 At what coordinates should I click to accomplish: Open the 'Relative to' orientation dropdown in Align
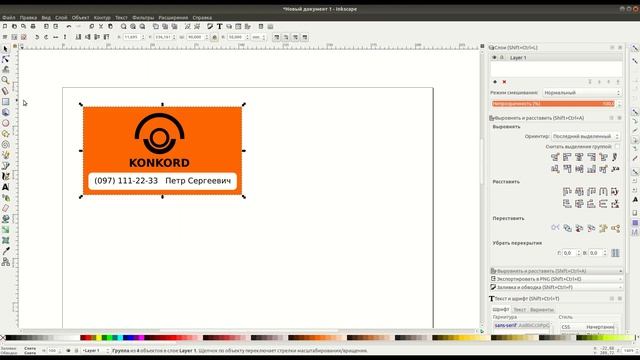[586, 136]
